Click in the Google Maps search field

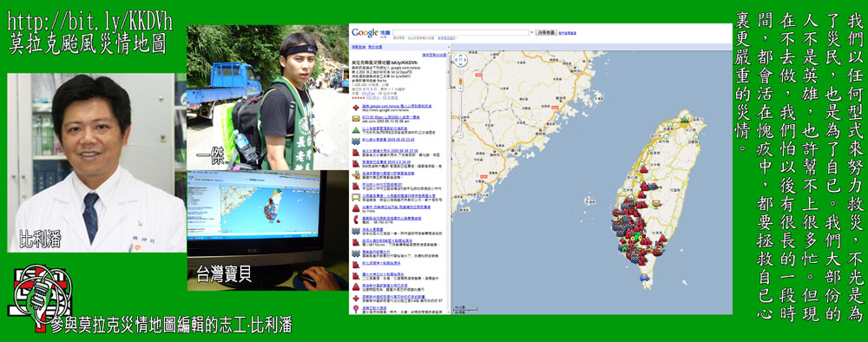tap(461, 32)
